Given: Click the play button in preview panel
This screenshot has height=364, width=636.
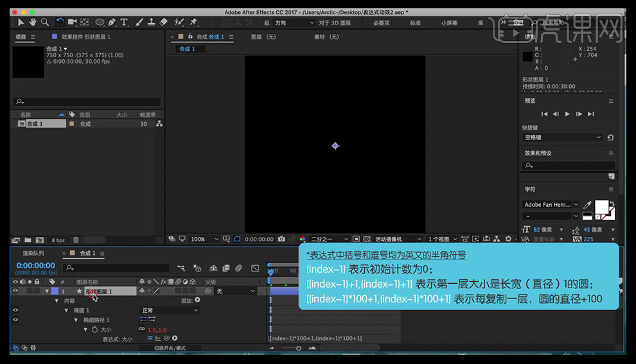Looking at the screenshot, I should (567, 114).
